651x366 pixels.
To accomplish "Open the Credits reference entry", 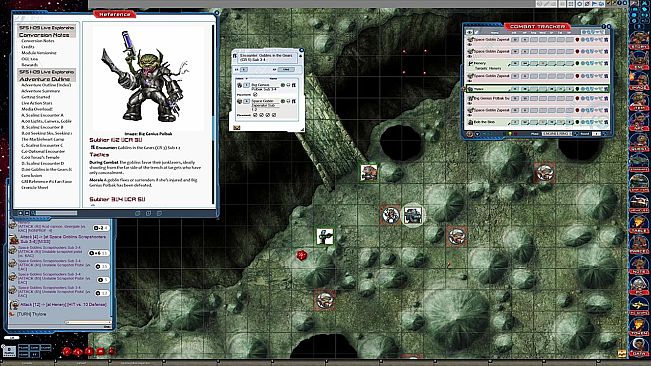I will 28,47.
